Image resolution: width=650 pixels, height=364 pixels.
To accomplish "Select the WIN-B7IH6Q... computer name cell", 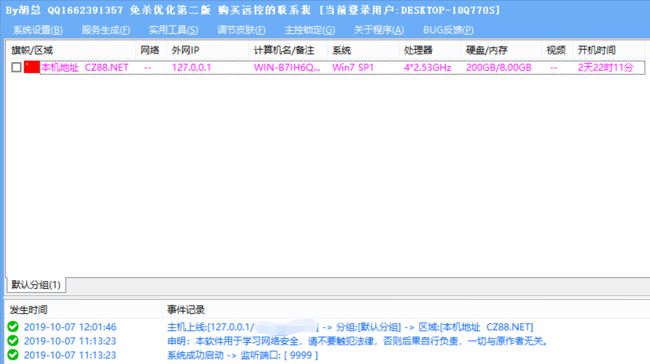I will (x=287, y=67).
